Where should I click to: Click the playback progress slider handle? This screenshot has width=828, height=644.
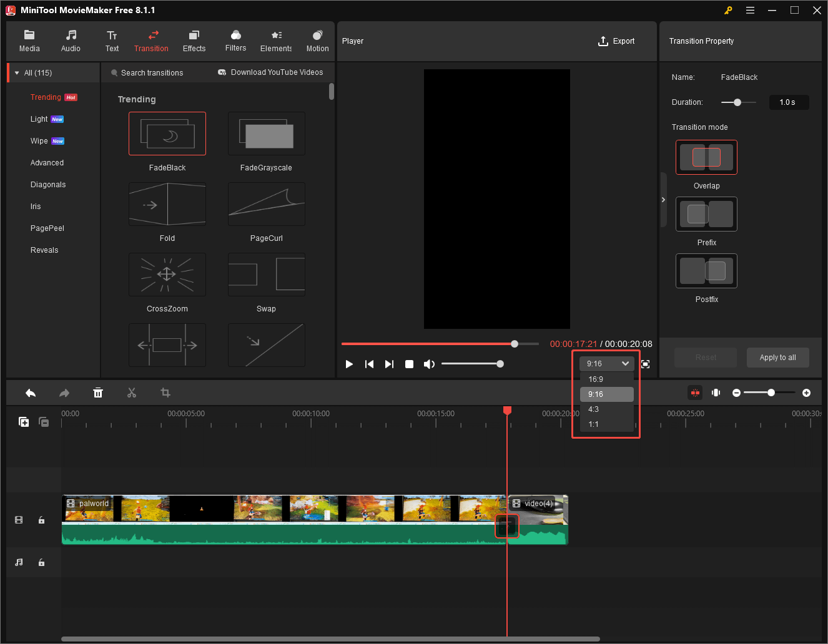coord(515,344)
